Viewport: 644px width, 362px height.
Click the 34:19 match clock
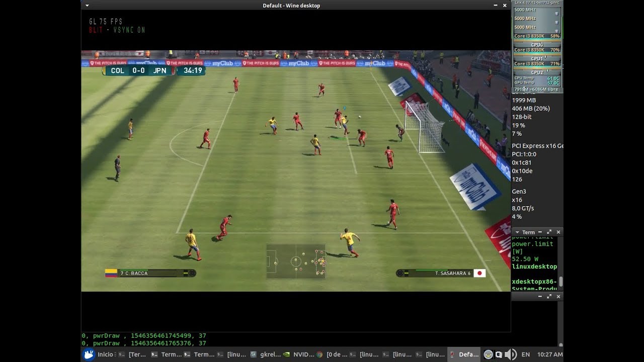click(192, 70)
